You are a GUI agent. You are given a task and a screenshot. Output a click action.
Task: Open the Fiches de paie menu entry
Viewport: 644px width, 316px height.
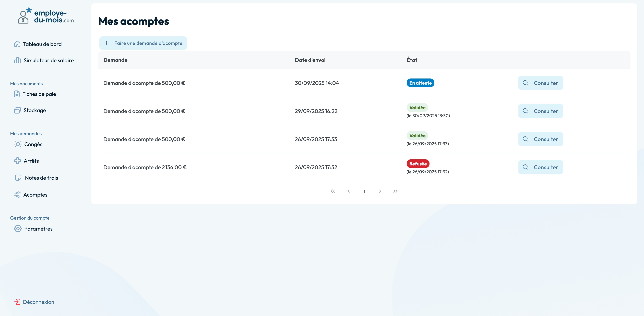(39, 94)
